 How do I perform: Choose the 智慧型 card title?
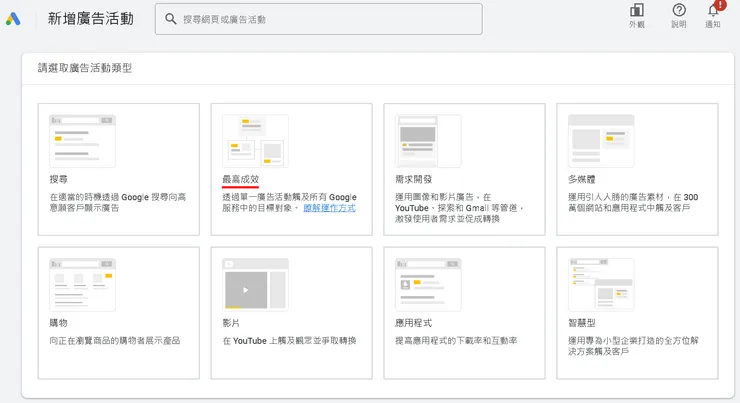pyautogui.click(x=581, y=323)
